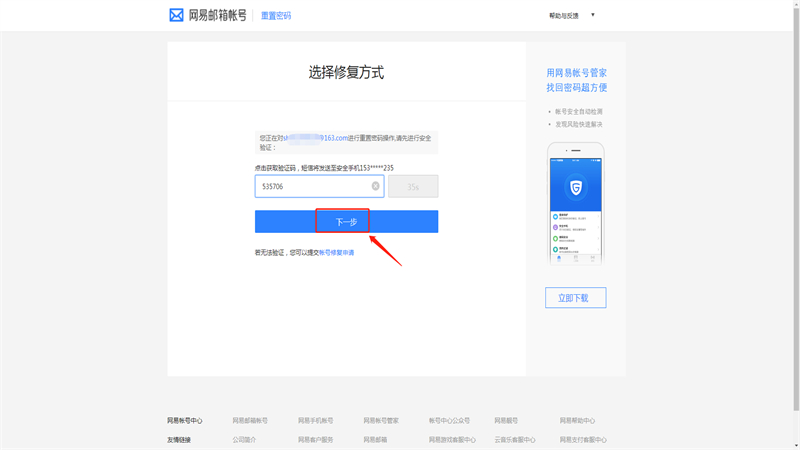Click the 网易帐号中心 footer heading
Screen dimensions: 800x450
[185, 420]
